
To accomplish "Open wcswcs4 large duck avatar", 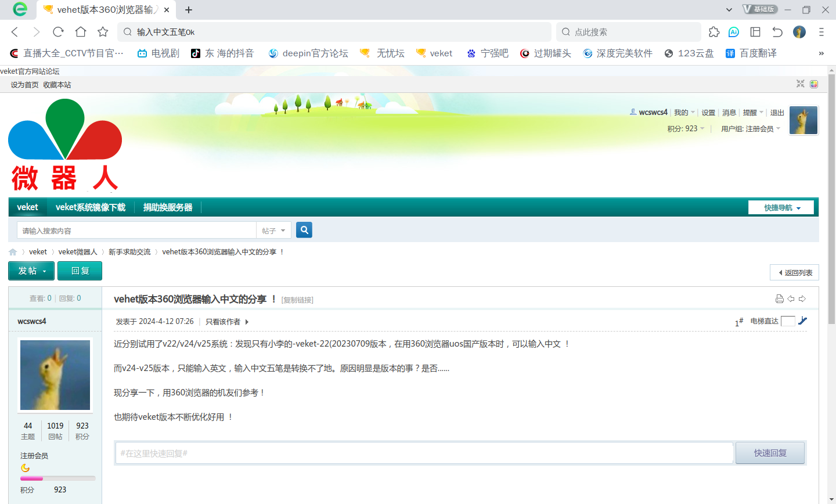I will (x=55, y=375).
